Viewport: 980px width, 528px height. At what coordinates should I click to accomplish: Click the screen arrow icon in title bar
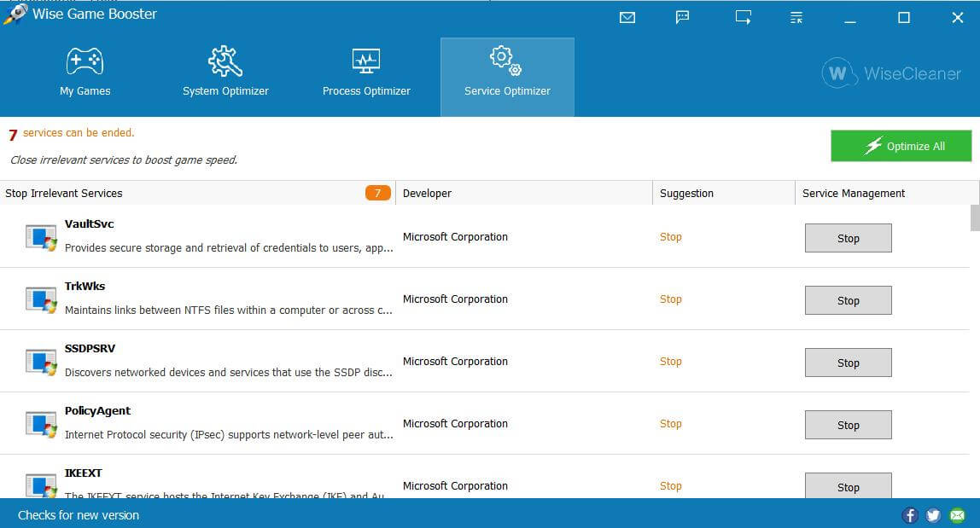[x=744, y=17]
